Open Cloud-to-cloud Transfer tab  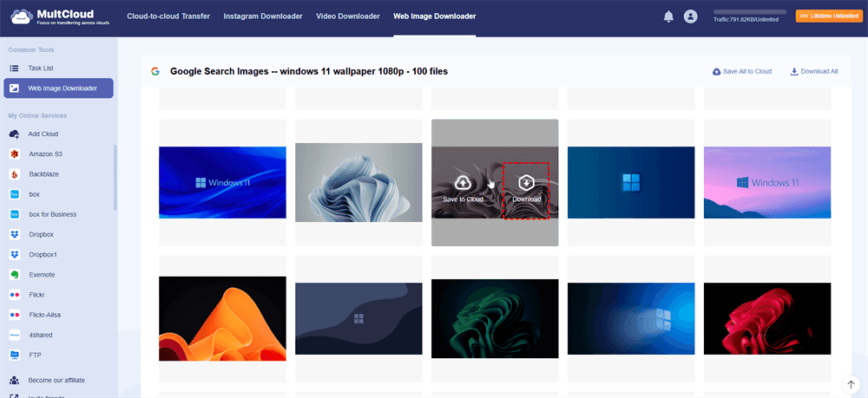tap(168, 16)
